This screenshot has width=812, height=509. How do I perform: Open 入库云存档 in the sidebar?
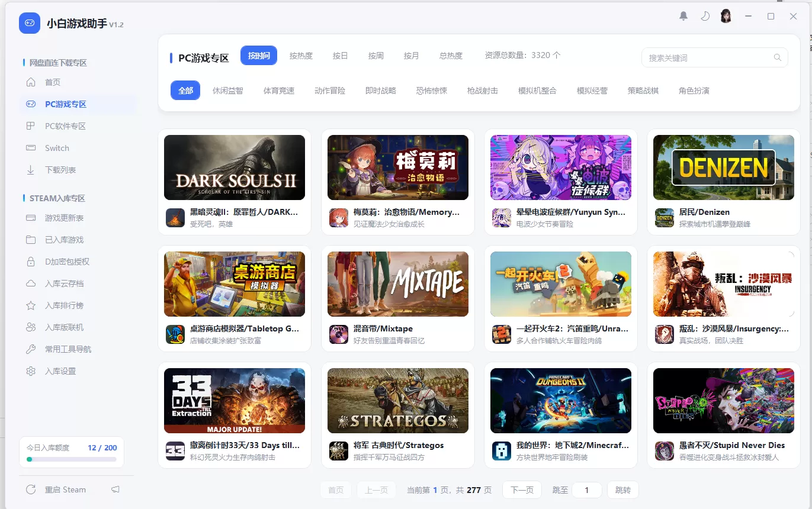[64, 284]
